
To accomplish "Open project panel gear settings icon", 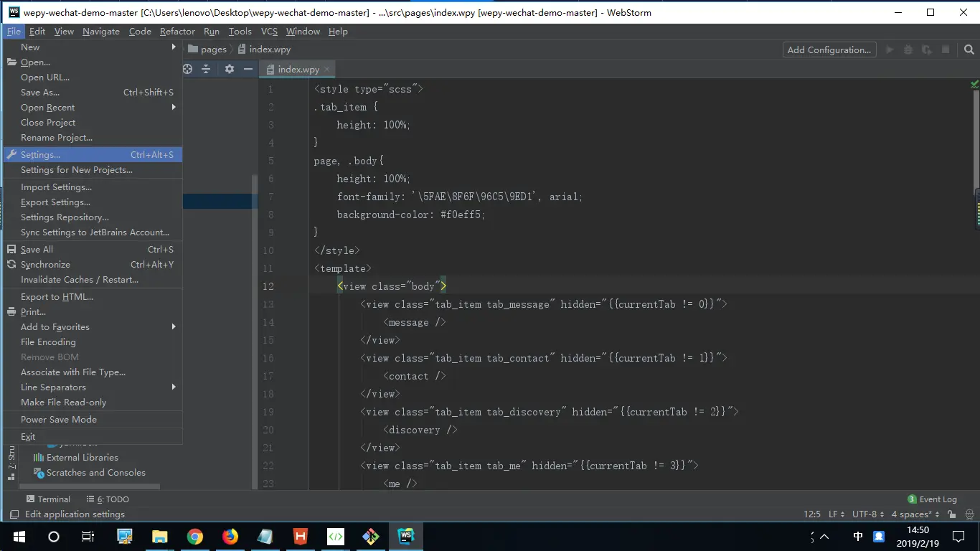I will 230,69.
